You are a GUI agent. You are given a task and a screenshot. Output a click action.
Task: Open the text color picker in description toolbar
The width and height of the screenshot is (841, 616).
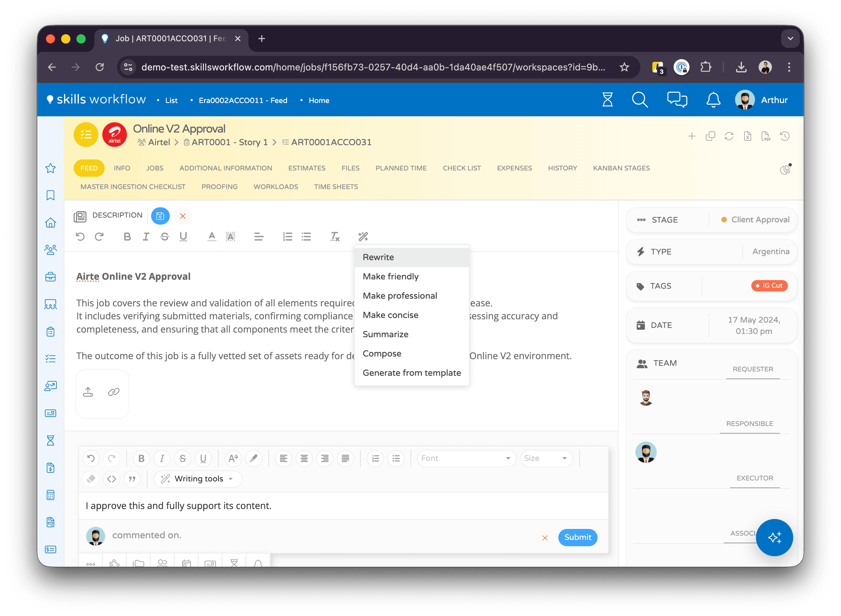tap(211, 237)
